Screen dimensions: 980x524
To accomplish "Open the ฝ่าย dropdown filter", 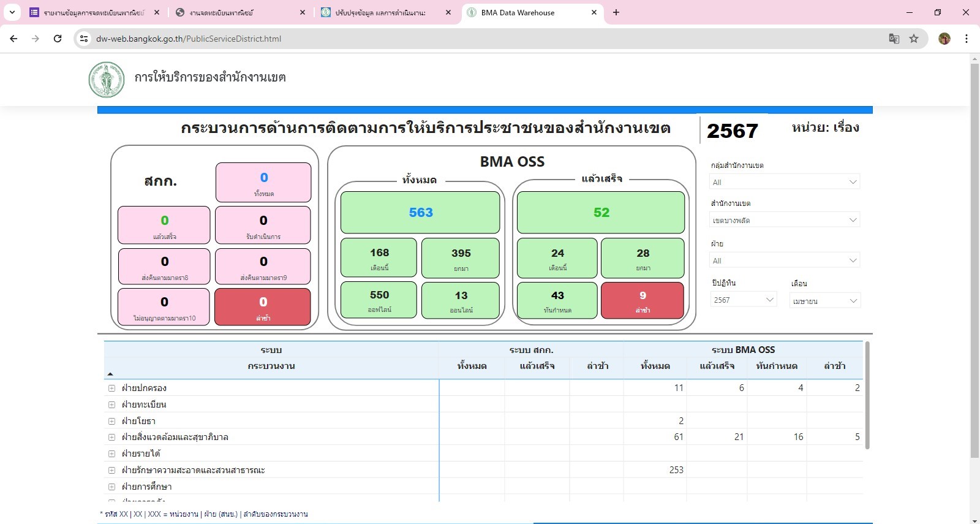I will coord(785,260).
